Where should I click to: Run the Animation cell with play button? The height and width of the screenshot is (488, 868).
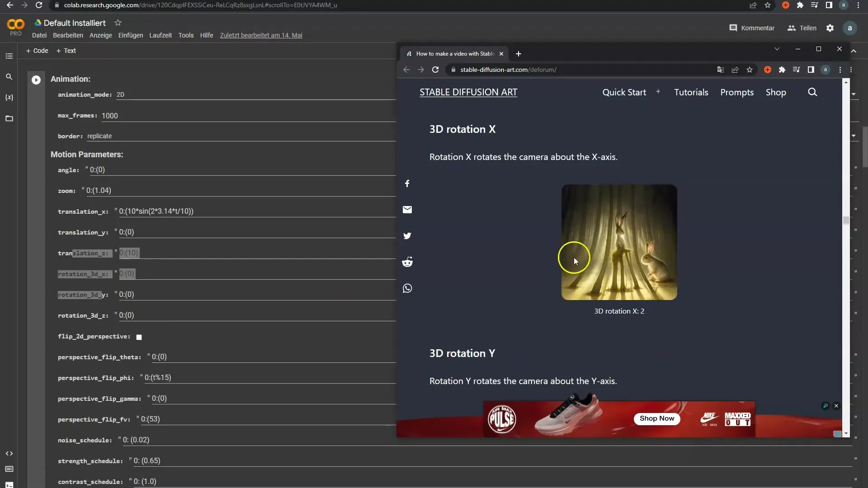coord(36,80)
